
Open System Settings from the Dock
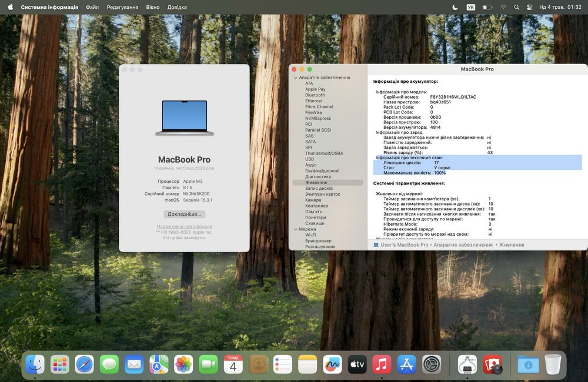coord(431,364)
